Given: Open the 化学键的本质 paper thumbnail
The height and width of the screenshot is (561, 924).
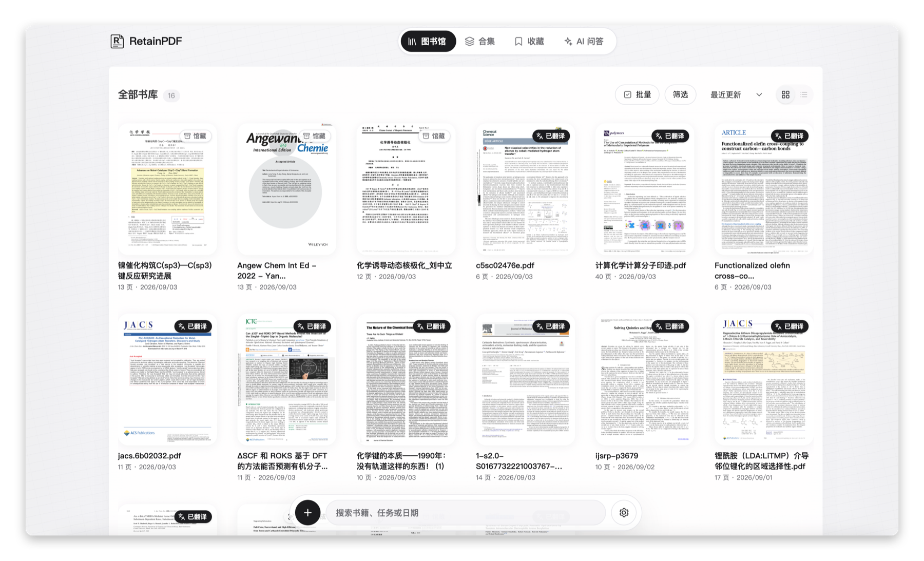Looking at the screenshot, I should (x=406, y=380).
